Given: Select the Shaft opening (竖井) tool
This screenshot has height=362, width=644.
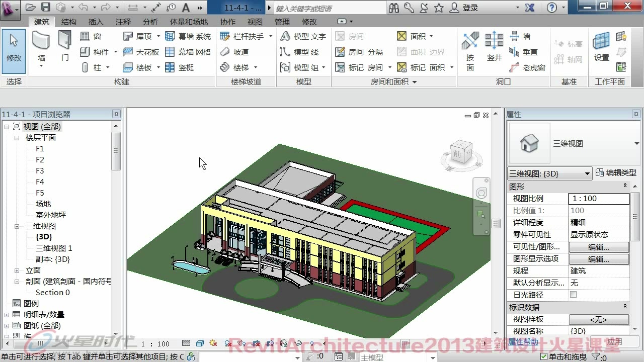Looking at the screenshot, I should [494, 47].
